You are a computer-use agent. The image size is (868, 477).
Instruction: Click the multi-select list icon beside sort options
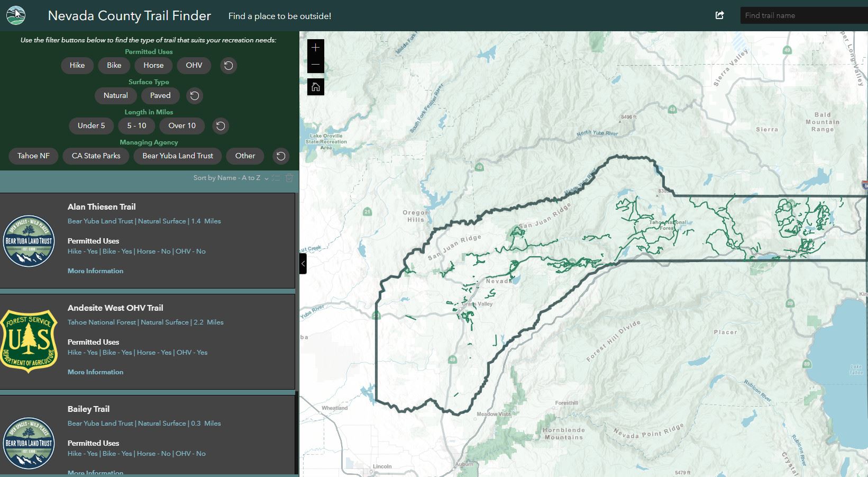[276, 178]
